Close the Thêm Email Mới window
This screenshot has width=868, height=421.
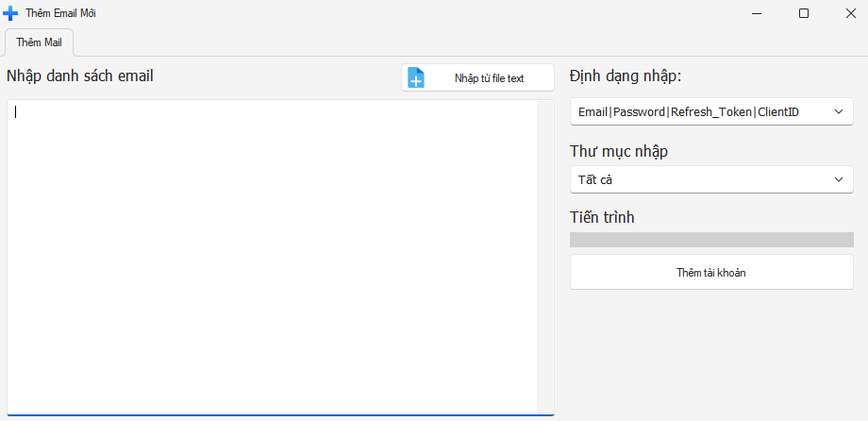(846, 13)
